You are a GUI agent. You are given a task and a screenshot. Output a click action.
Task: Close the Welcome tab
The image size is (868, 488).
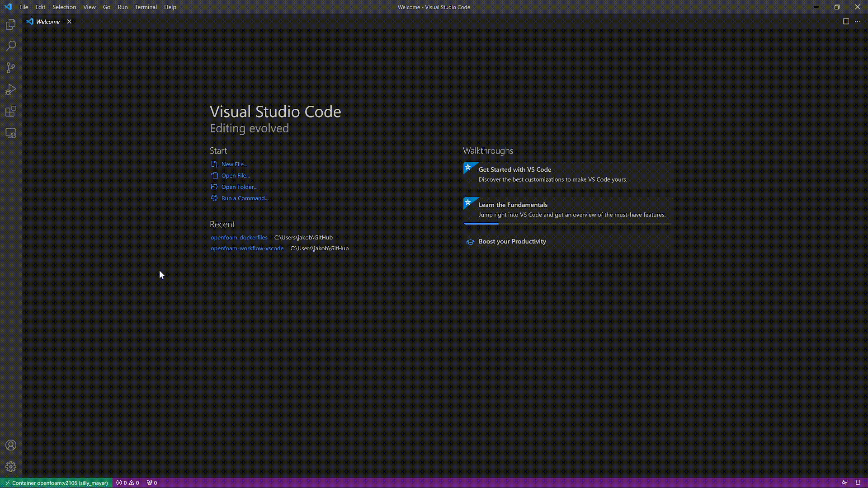[69, 21]
